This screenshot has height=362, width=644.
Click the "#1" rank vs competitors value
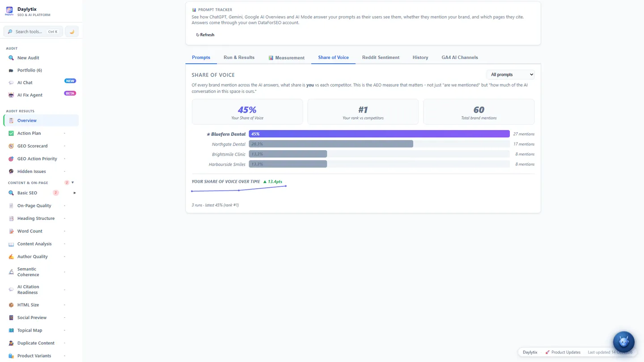click(x=363, y=109)
